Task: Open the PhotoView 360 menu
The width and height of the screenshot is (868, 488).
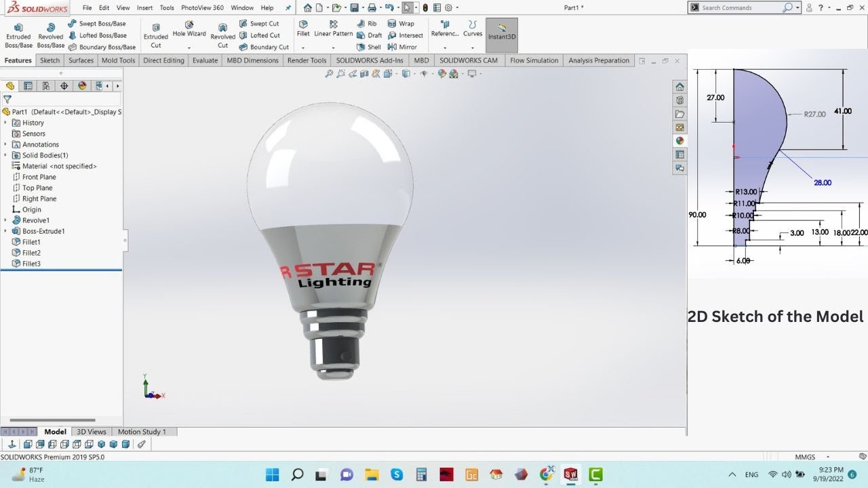Action: click(202, 7)
